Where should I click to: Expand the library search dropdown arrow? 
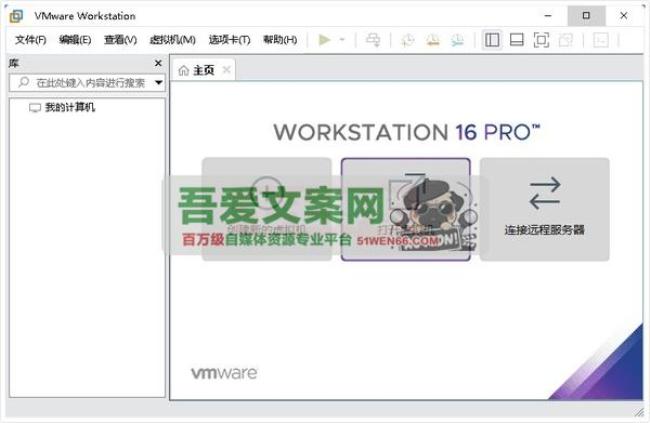click(158, 83)
